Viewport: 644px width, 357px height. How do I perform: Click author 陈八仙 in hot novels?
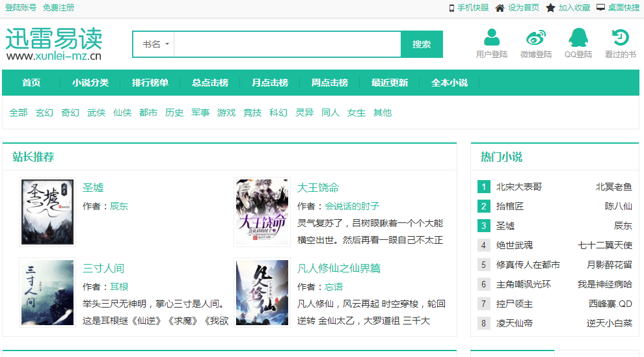(x=619, y=206)
